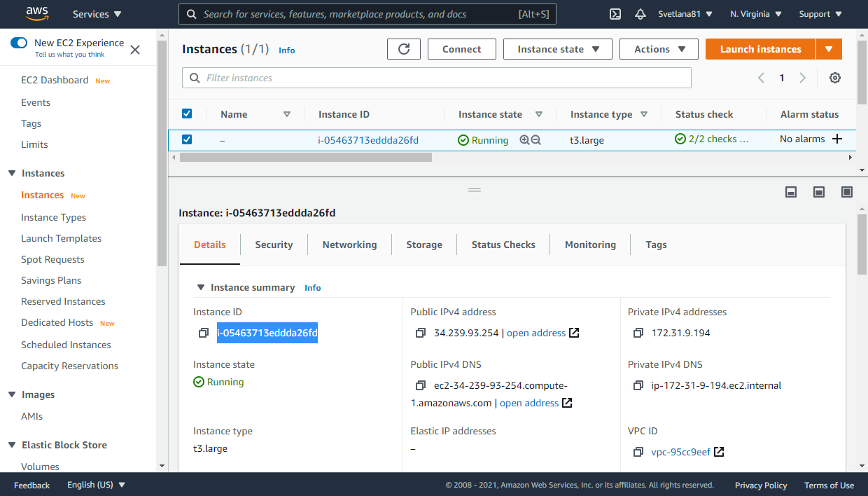Copy the Public IPv4 address

click(420, 333)
